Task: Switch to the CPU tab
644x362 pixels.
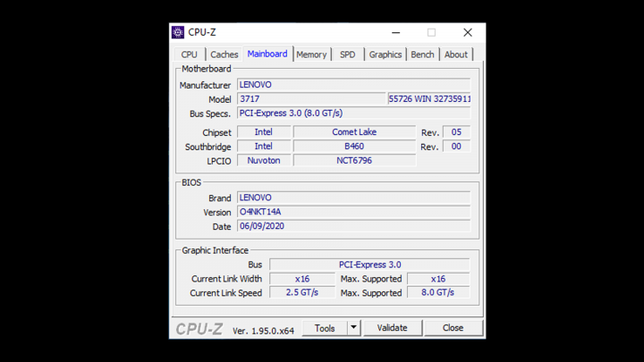Action: click(189, 55)
